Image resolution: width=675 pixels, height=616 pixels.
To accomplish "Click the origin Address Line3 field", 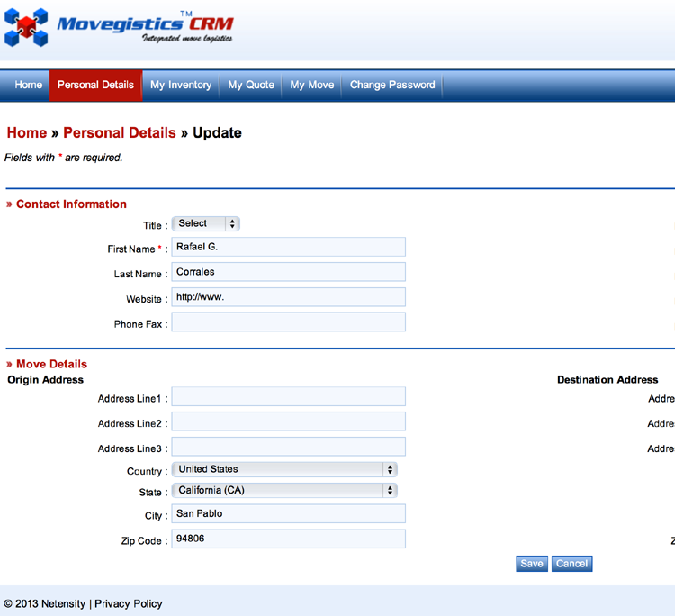I will (288, 447).
